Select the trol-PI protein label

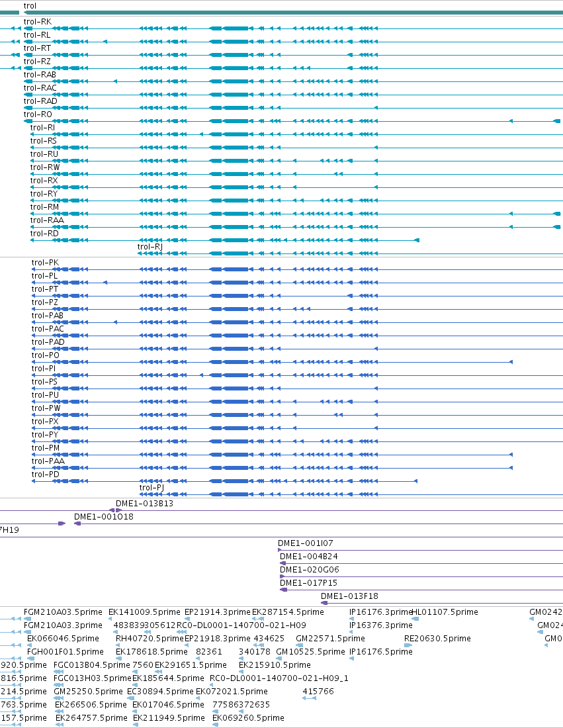pyautogui.click(x=44, y=369)
